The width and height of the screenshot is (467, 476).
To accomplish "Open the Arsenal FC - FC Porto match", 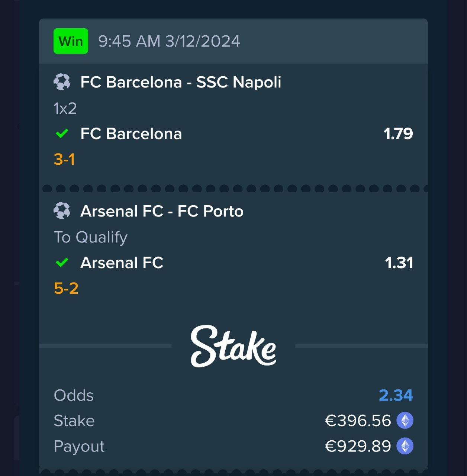I will click(x=162, y=211).
